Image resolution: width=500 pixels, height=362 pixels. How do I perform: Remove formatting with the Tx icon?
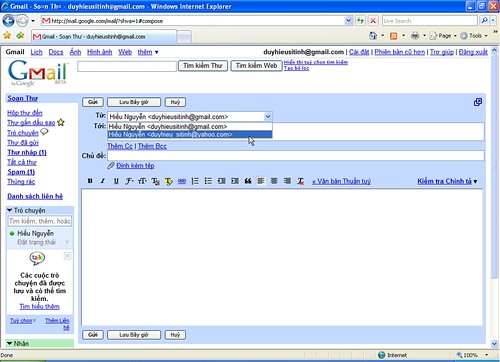tap(301, 181)
